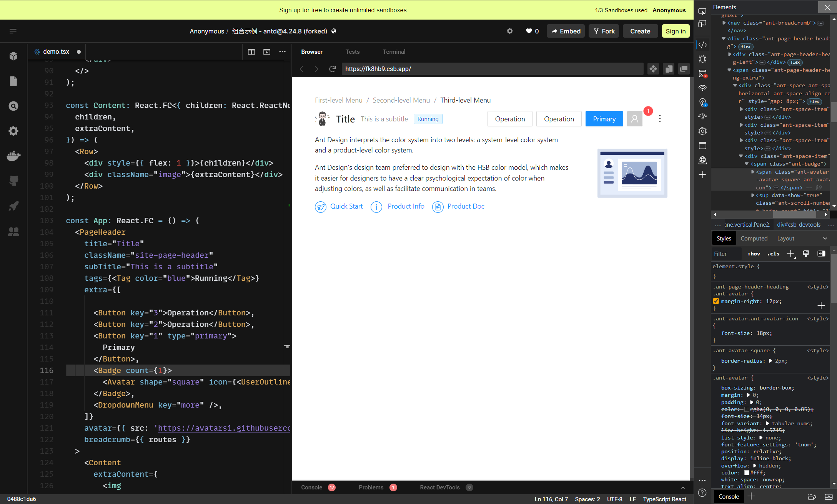Image resolution: width=837 pixels, height=504 pixels.
Task: Toggle the :hov element state button
Action: (754, 254)
